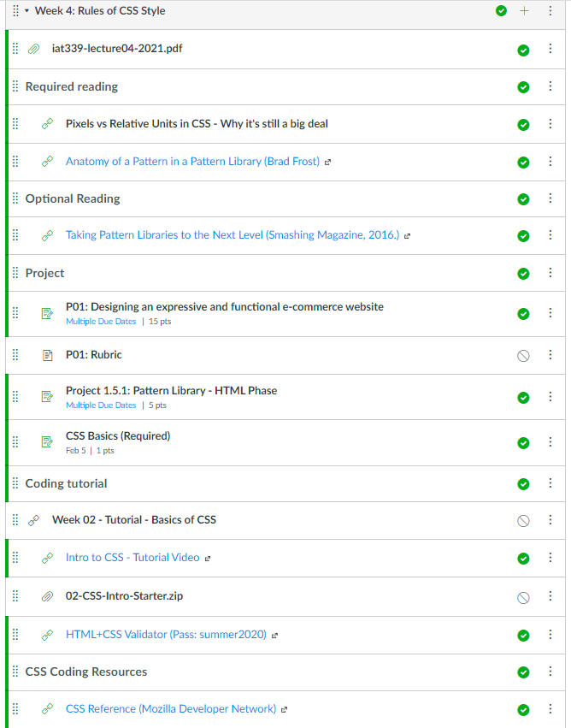Click the assignment icon for P01 e-commerce website
The width and height of the screenshot is (571, 728).
(47, 313)
